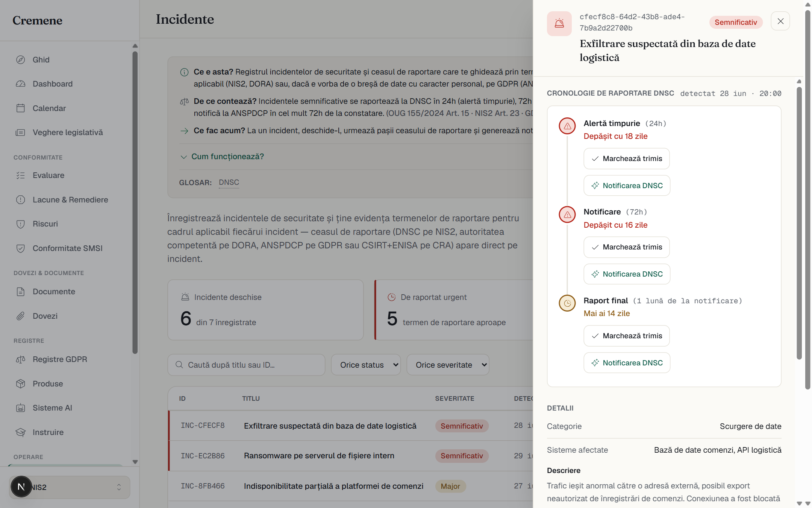Click the timeline panel inner scrollbar

[x=799, y=223]
